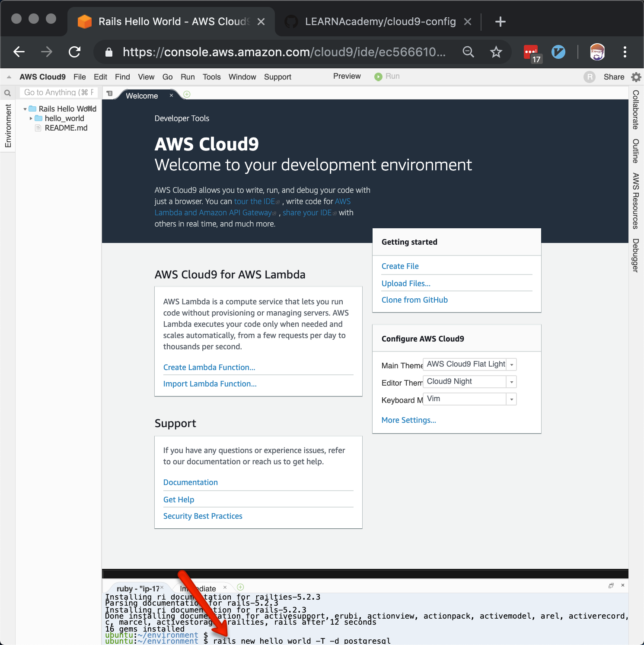Open the Support menu

[277, 77]
